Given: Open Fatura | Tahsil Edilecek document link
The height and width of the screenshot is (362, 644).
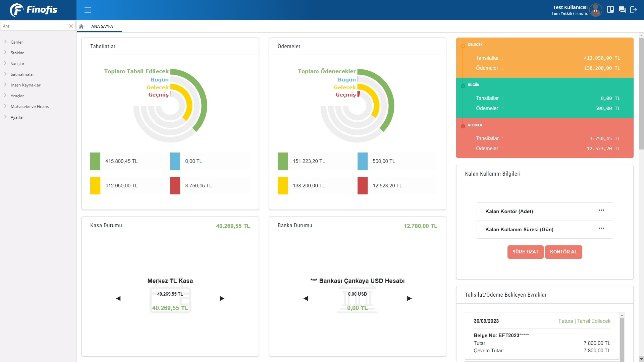Looking at the screenshot, I should [x=584, y=321].
